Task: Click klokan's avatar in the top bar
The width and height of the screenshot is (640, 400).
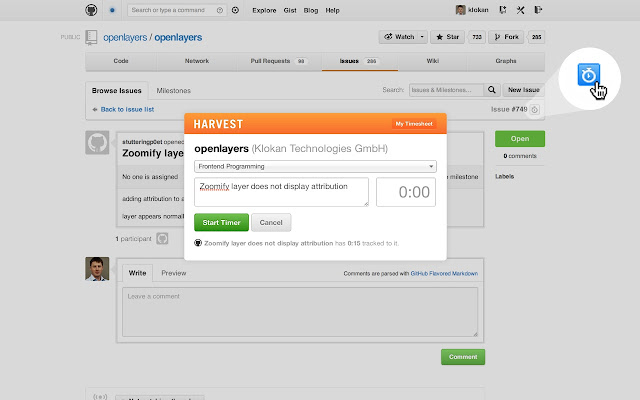Action: tap(460, 10)
